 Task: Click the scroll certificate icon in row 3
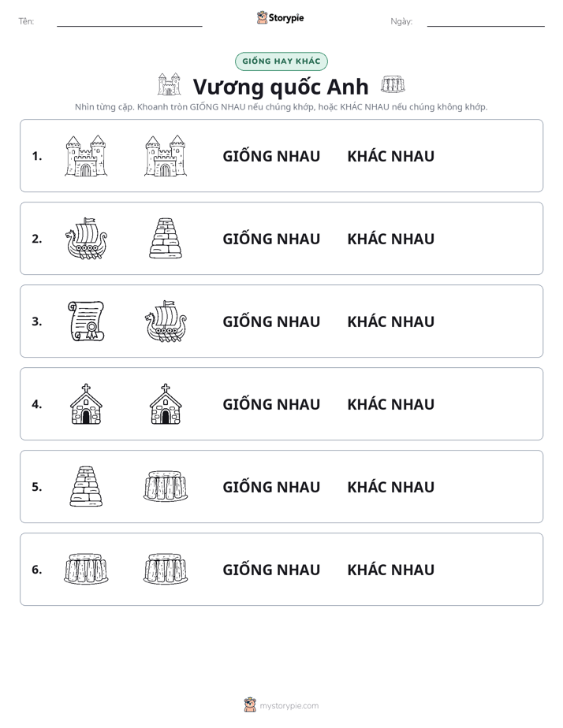86,321
